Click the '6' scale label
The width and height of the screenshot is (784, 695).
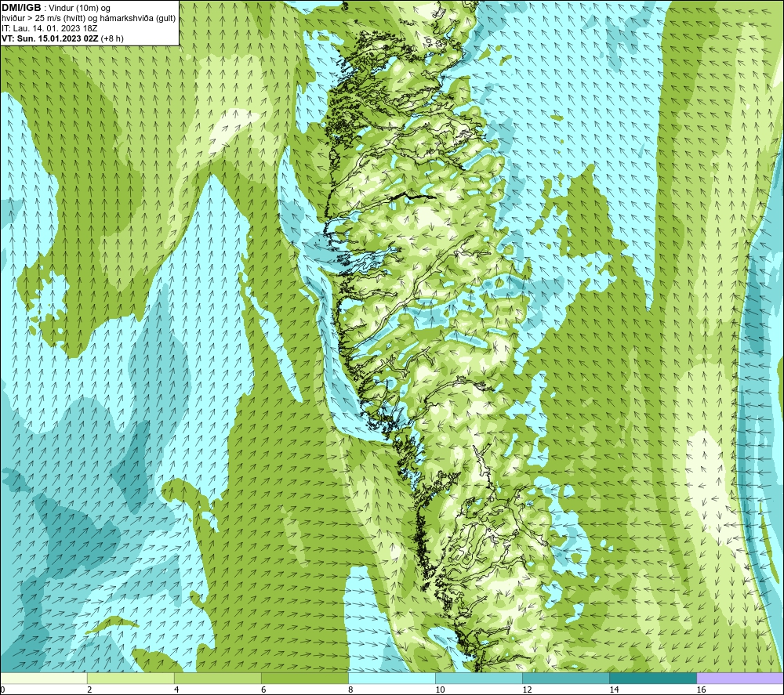(x=263, y=690)
